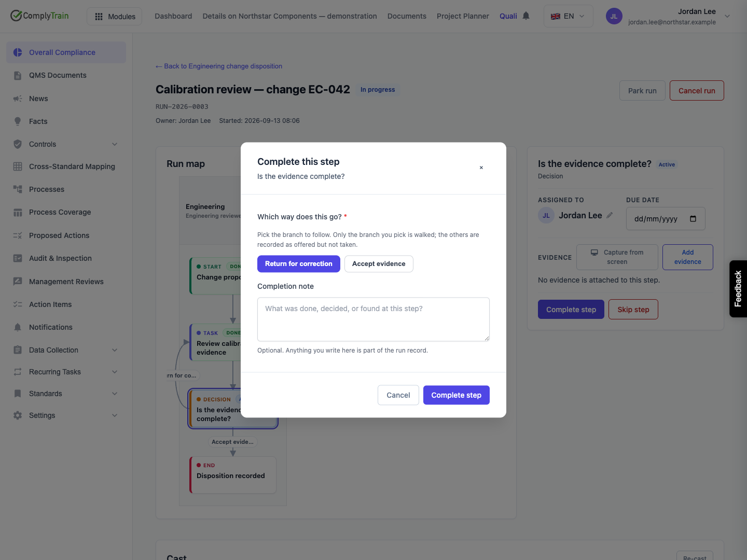747x560 pixels.
Task: Expand the Controls submenu chevron
Action: pyautogui.click(x=115, y=144)
